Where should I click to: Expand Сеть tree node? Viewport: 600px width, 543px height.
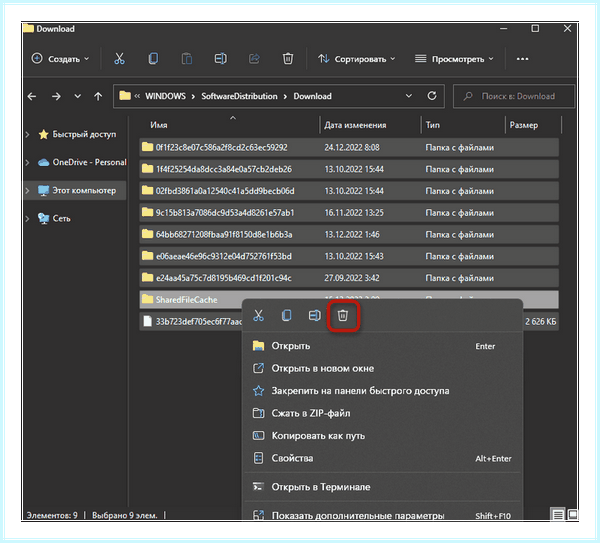(x=28, y=219)
